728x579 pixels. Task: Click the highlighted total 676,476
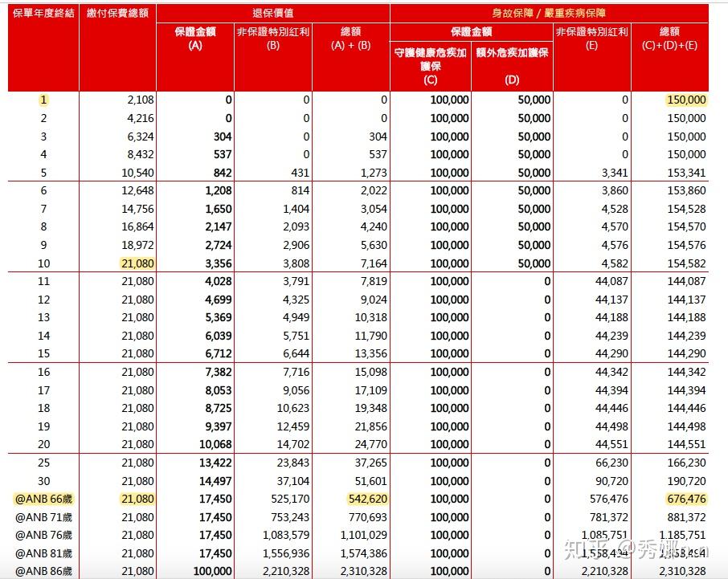coord(686,499)
